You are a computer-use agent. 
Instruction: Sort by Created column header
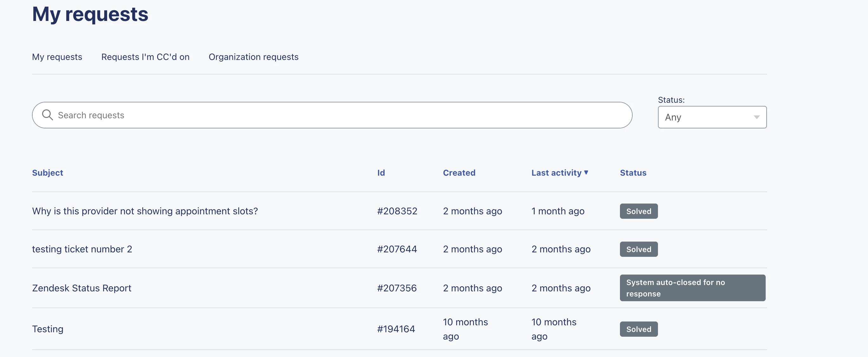(459, 172)
